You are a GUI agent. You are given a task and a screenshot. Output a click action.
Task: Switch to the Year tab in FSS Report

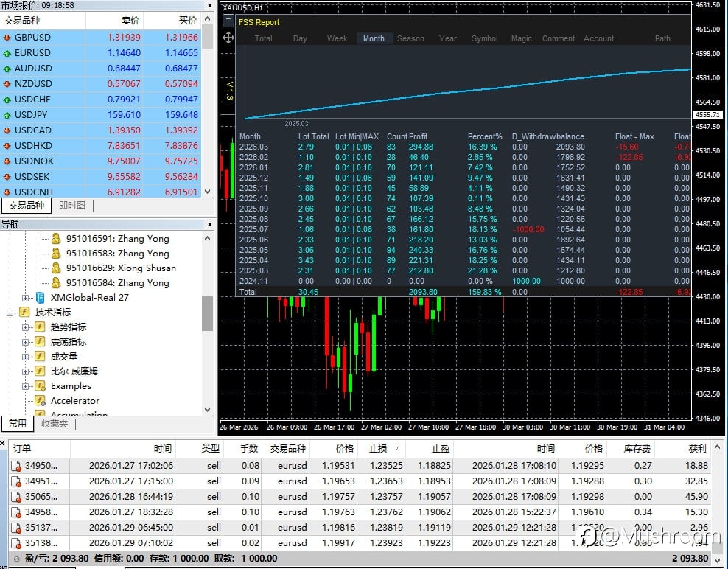(448, 38)
